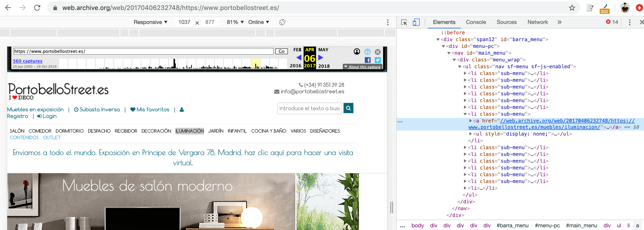Activate the inspect element picker tool
Image resolution: width=644 pixels, height=230 pixels.
pos(404,22)
